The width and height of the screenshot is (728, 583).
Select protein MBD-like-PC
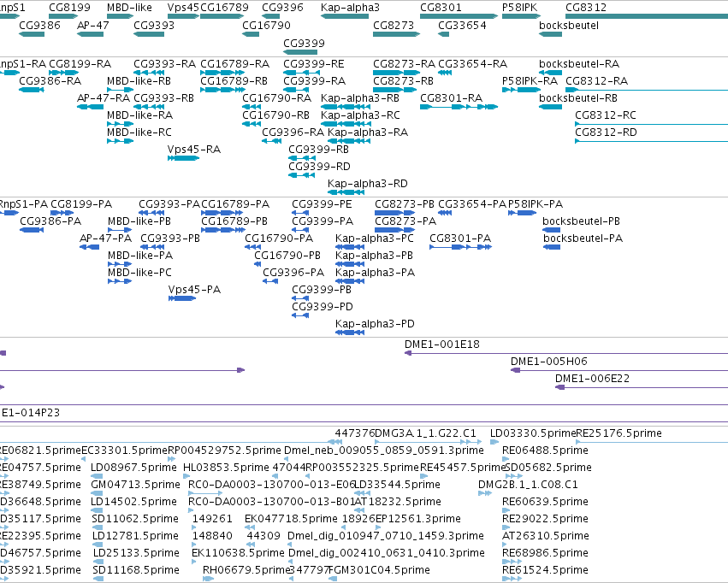(x=139, y=272)
